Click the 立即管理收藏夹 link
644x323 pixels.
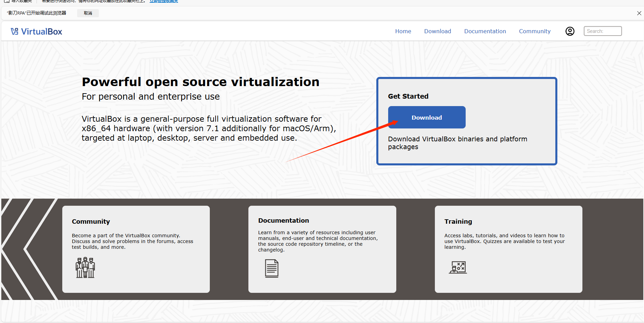coord(163,1)
